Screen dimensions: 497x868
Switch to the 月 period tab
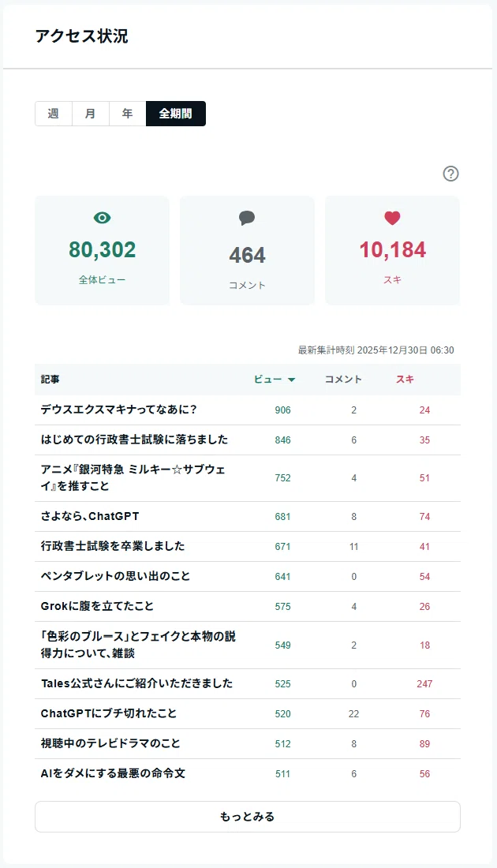90,114
